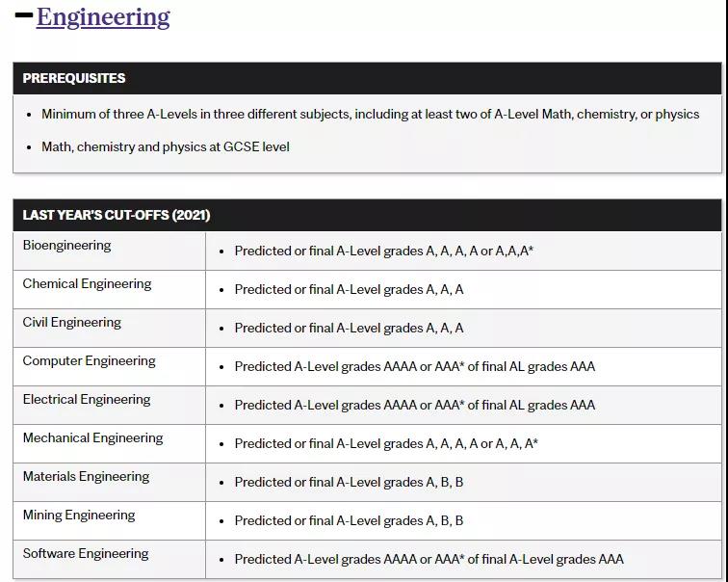
Task: Click the LAST YEAR'S CUT-OFFS (2021) header
Action: (366, 215)
